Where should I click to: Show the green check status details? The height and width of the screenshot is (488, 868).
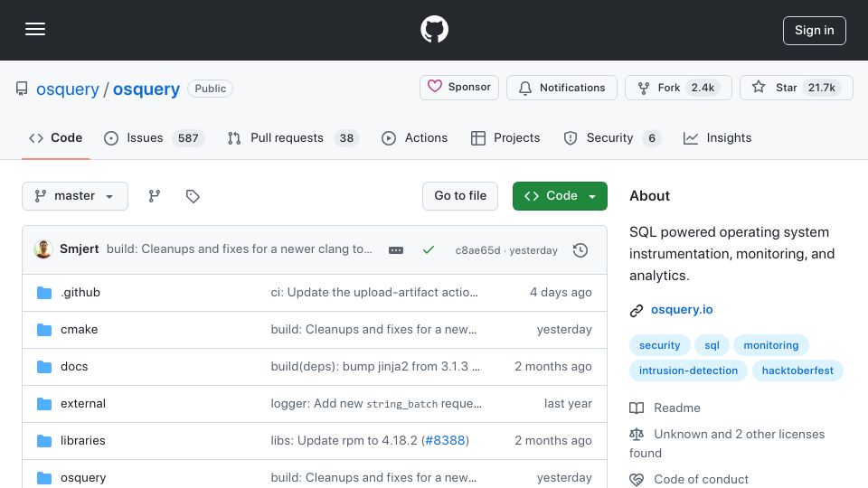tap(428, 250)
